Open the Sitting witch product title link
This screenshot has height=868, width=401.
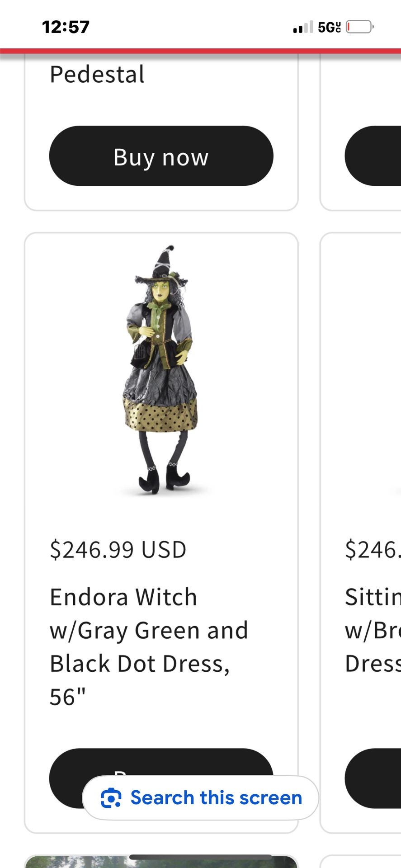[x=373, y=630]
